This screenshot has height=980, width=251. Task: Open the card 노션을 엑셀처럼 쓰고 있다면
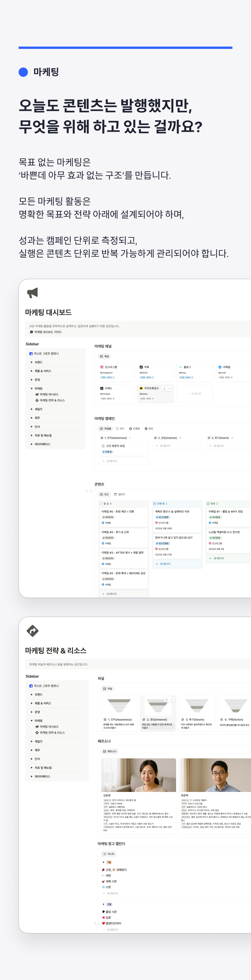(229, 541)
